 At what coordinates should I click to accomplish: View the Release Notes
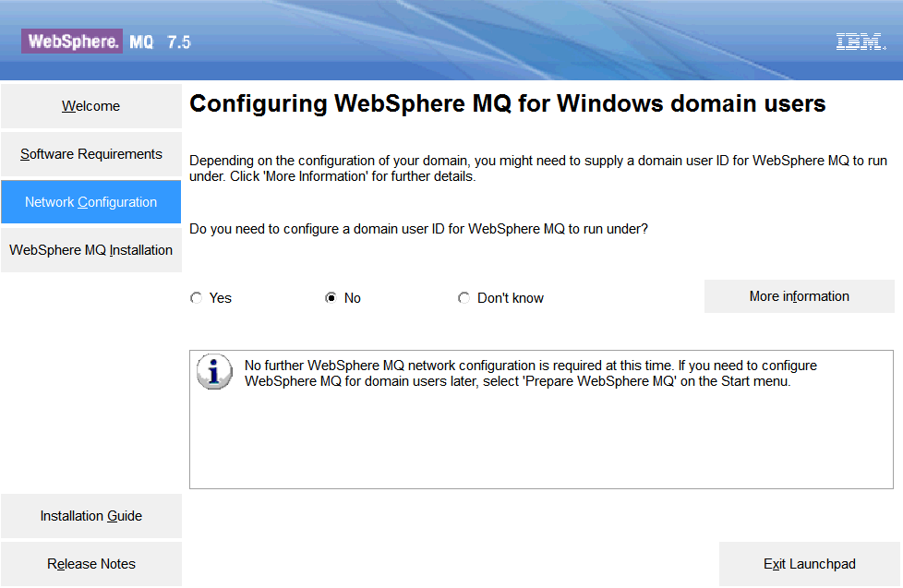(x=91, y=564)
